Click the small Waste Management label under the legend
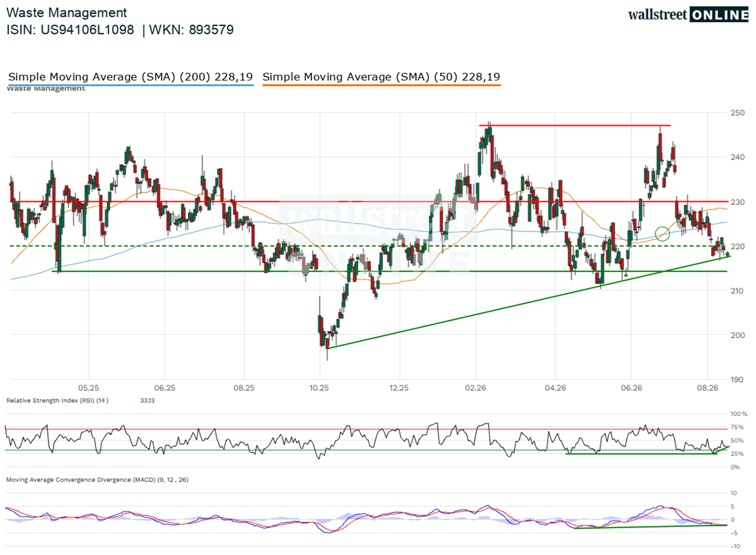The image size is (756, 555). [x=46, y=89]
